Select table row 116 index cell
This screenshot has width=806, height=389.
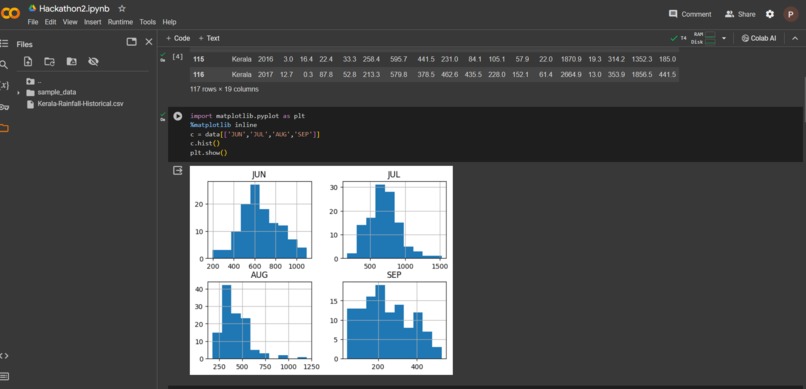coord(198,75)
